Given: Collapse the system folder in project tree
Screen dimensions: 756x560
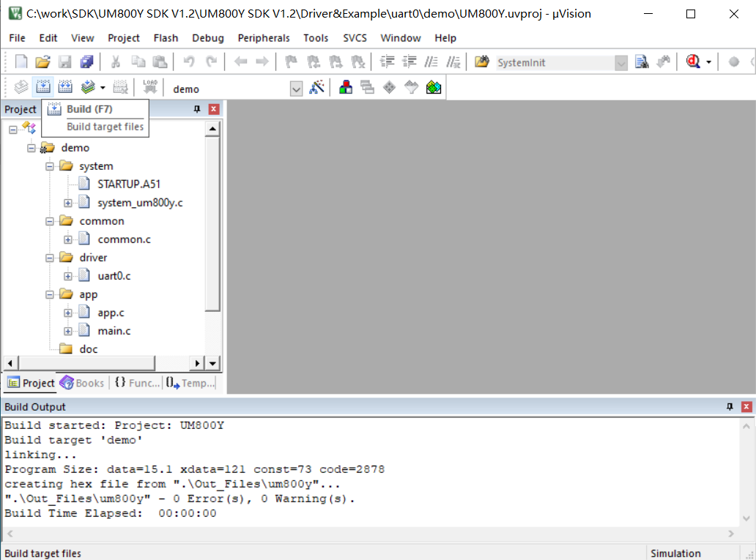Looking at the screenshot, I should (50, 166).
